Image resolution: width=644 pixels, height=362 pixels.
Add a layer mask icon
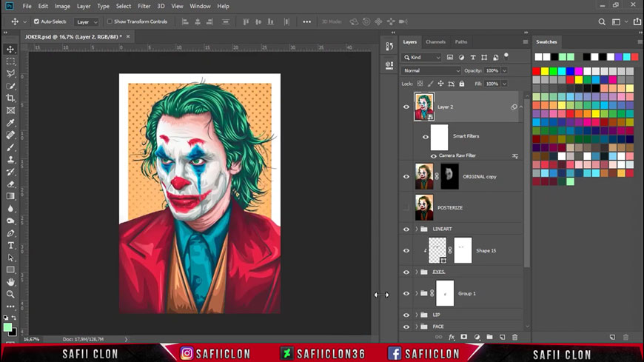(x=463, y=337)
